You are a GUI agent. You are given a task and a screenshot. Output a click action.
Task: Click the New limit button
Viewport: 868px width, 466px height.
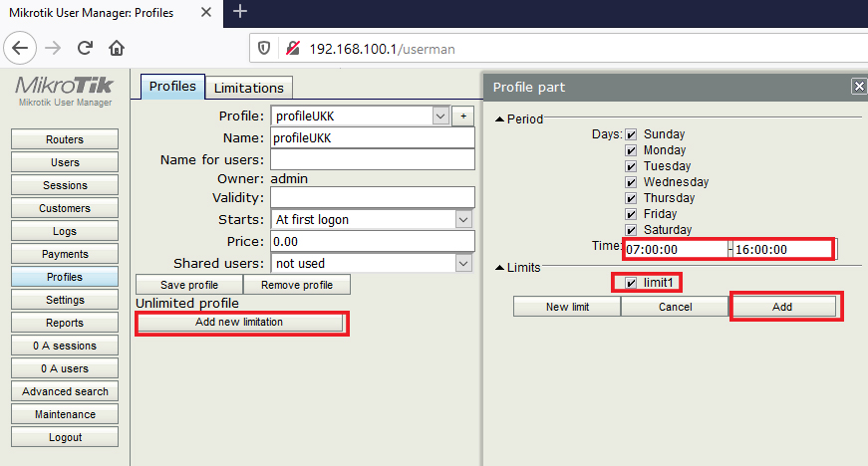(567, 307)
